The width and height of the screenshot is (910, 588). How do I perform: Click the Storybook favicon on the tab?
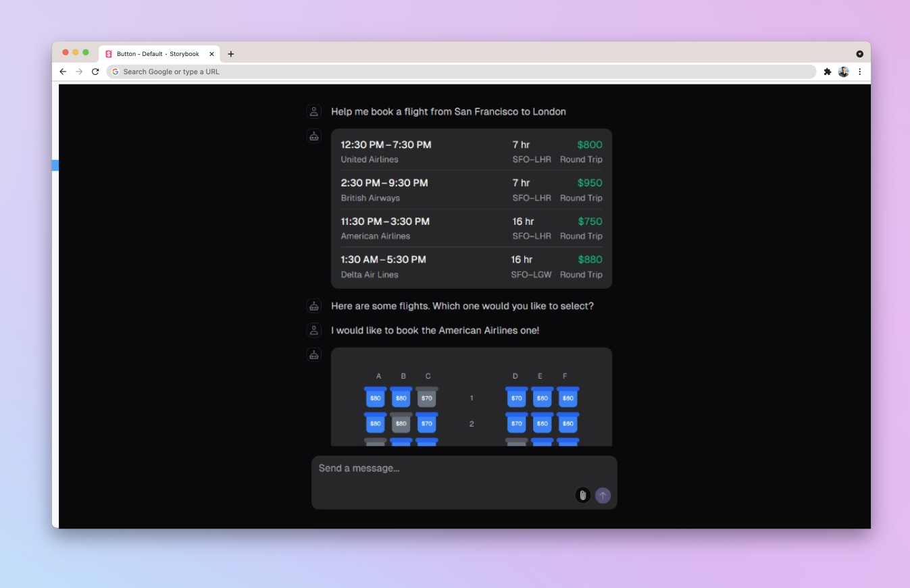click(109, 54)
